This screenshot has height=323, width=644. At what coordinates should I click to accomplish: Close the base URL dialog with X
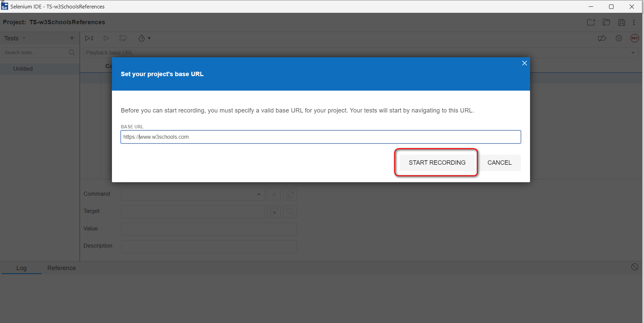pyautogui.click(x=524, y=63)
